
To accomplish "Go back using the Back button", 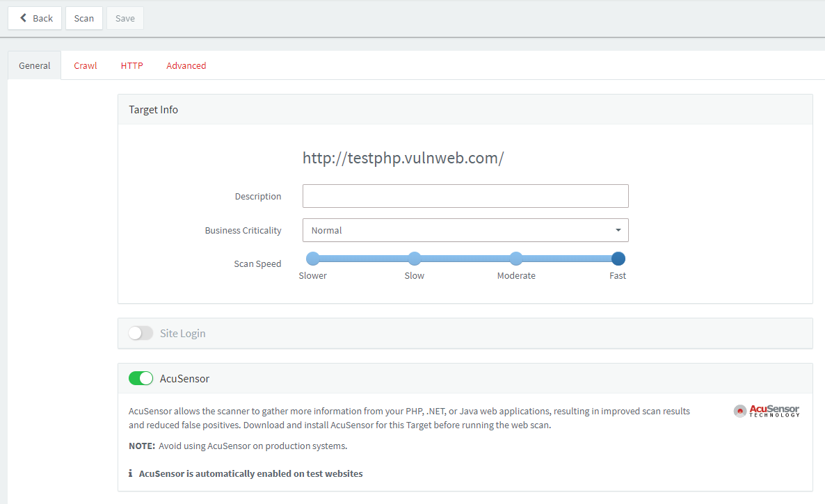I will point(35,18).
